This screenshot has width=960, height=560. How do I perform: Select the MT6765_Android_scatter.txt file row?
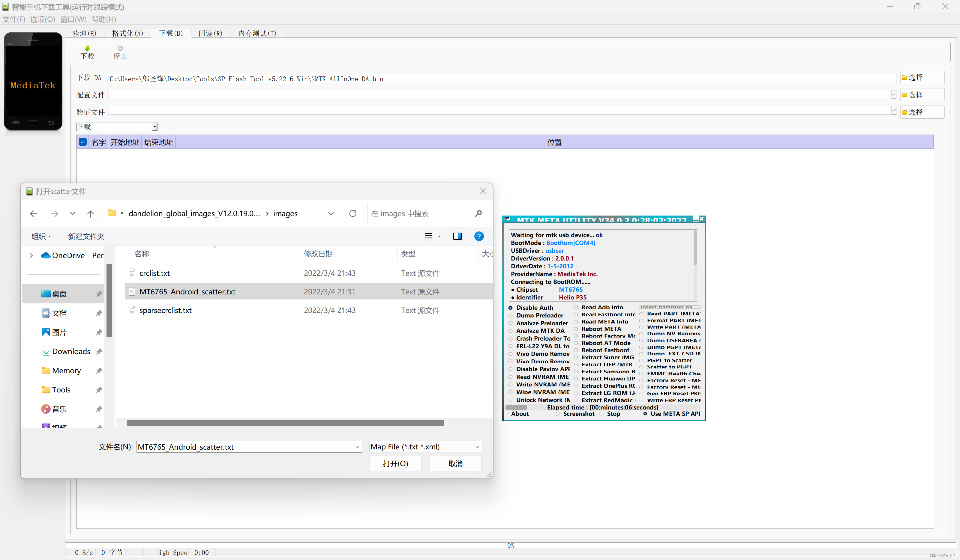(x=309, y=292)
